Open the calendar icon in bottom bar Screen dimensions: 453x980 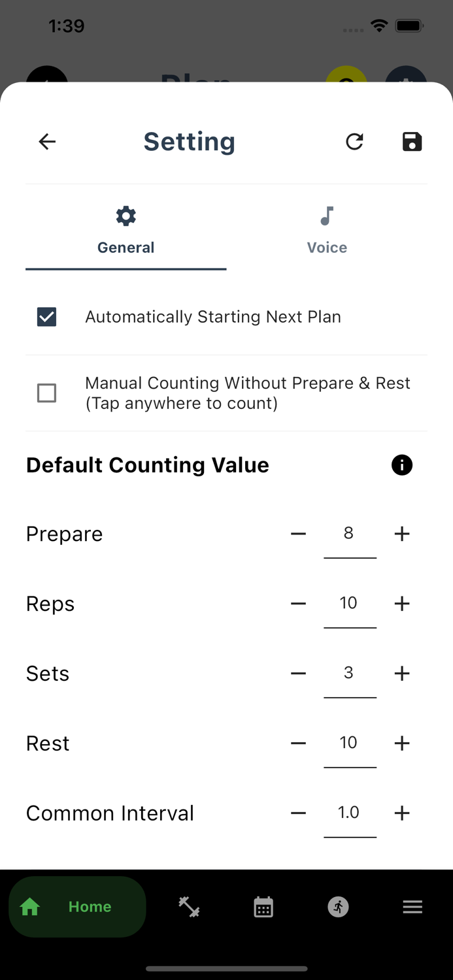point(263,906)
